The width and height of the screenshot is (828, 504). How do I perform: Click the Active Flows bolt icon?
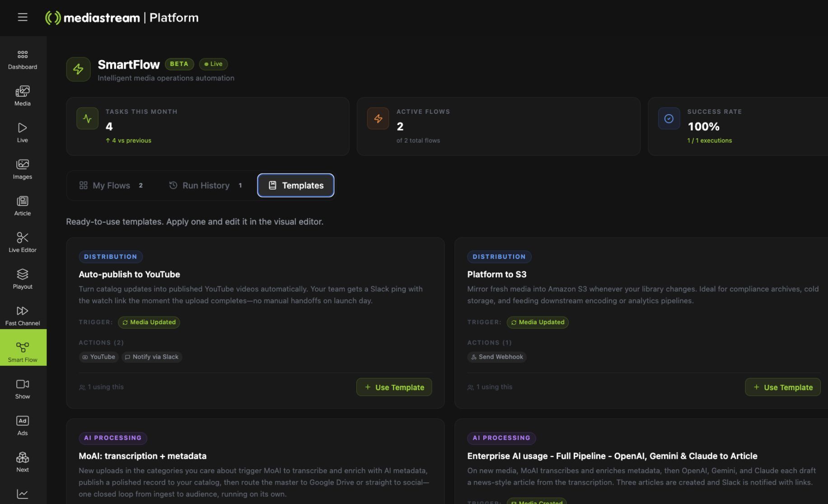(x=378, y=118)
